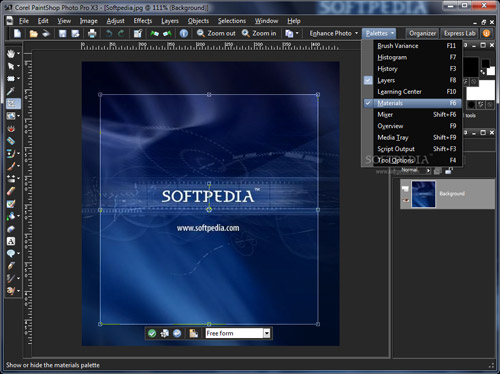Select the Pan hand tool

tap(11, 53)
